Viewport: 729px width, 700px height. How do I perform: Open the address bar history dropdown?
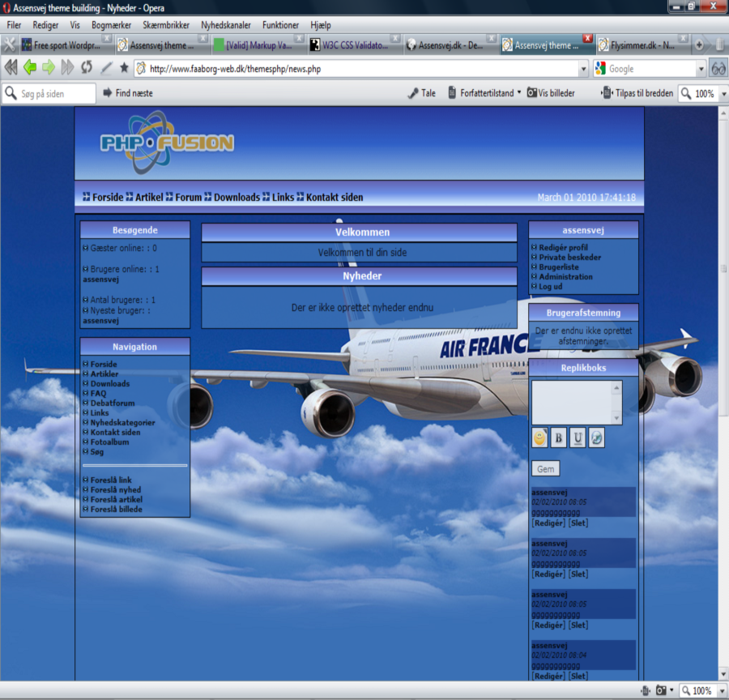tap(583, 70)
